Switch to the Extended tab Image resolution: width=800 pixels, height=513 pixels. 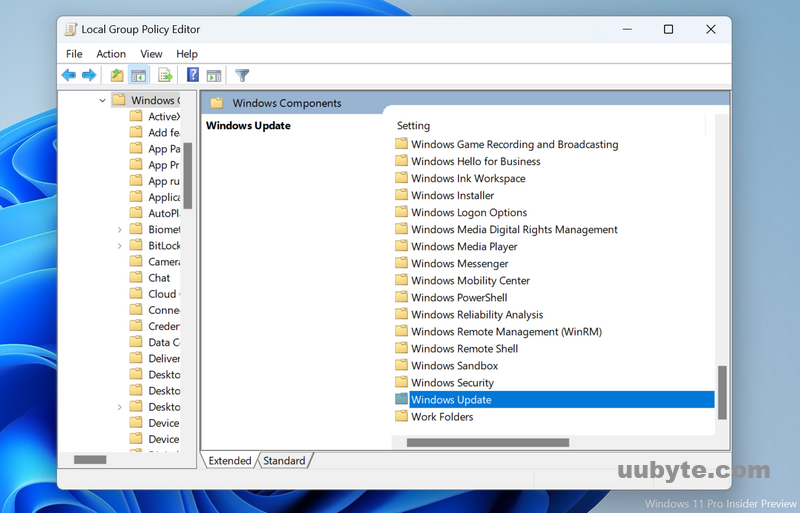click(x=230, y=460)
